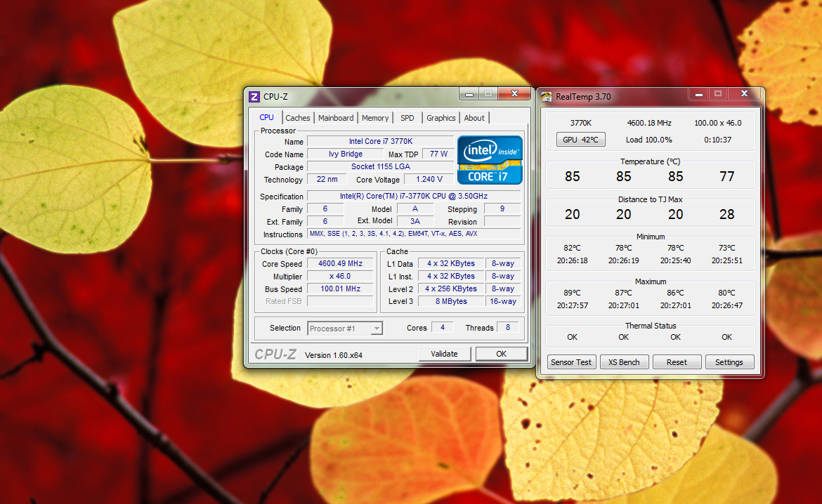The width and height of the screenshot is (822, 504).
Task: Click the Validate button
Action: [445, 354]
